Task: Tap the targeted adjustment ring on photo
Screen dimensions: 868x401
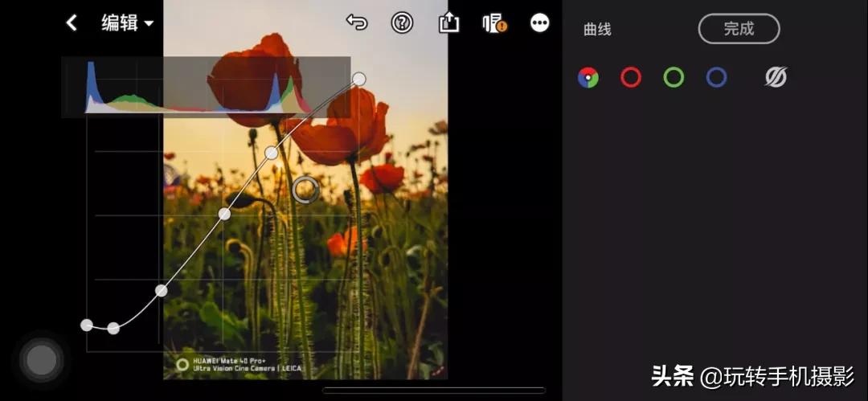Action: pyautogui.click(x=305, y=190)
